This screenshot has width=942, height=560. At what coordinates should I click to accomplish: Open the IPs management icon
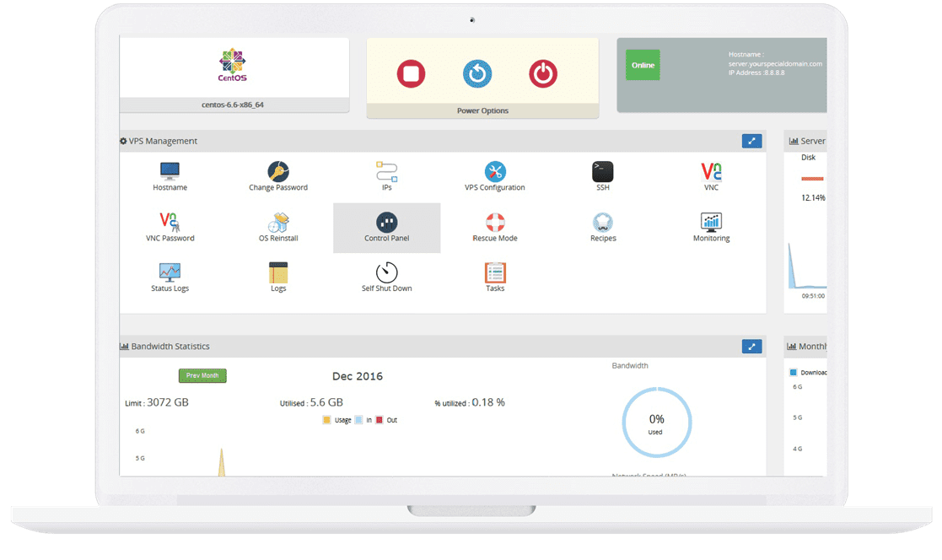click(387, 172)
